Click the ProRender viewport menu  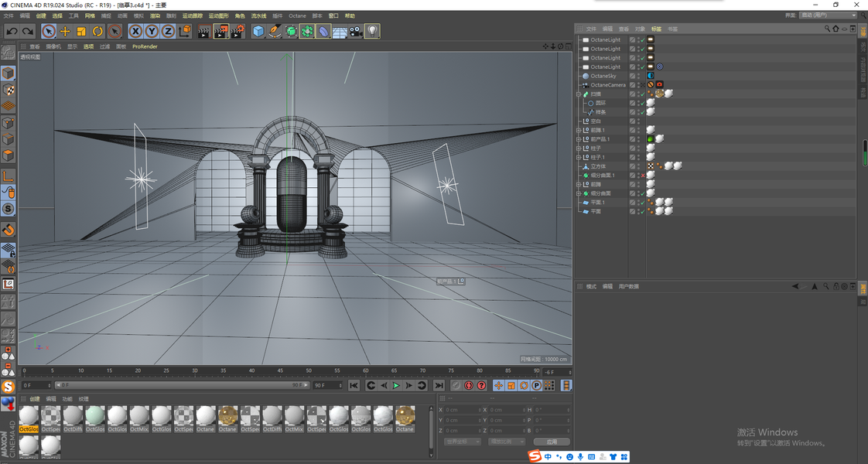[145, 46]
